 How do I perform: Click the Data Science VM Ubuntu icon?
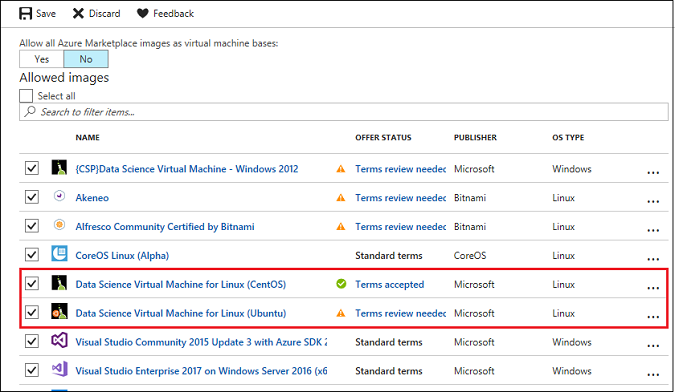(x=59, y=312)
